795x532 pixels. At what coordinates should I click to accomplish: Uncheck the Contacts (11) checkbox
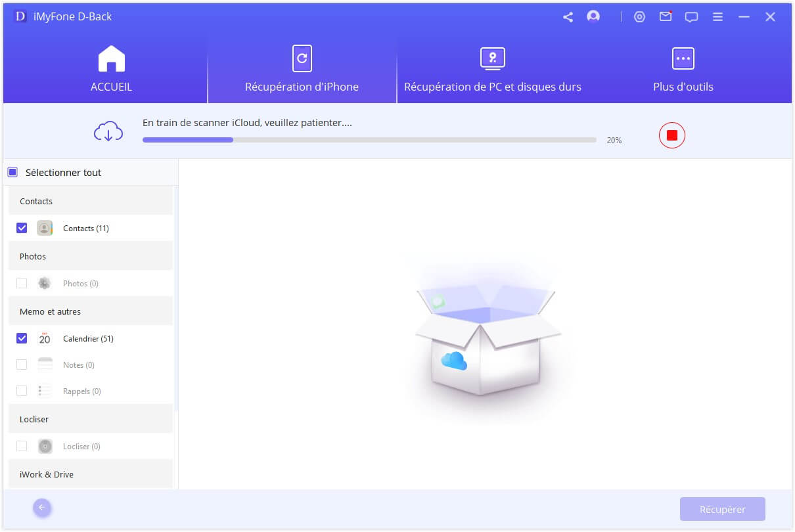pos(22,229)
